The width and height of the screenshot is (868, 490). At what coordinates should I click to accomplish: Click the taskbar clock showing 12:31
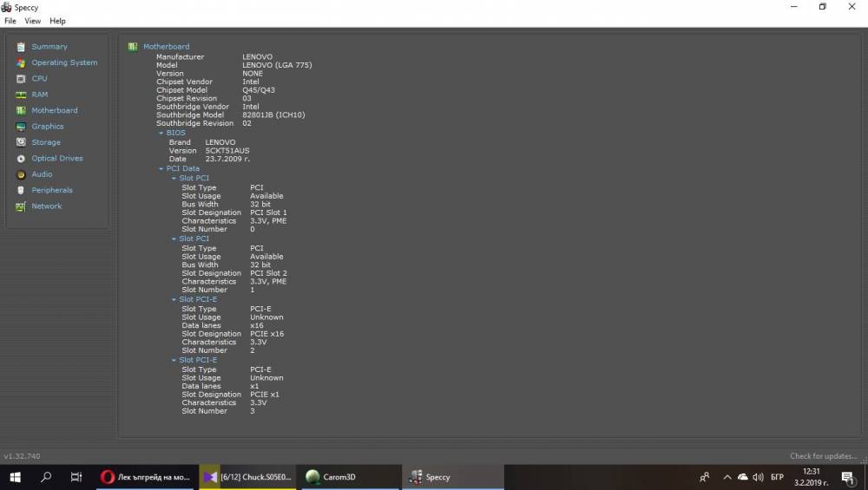[x=811, y=477]
